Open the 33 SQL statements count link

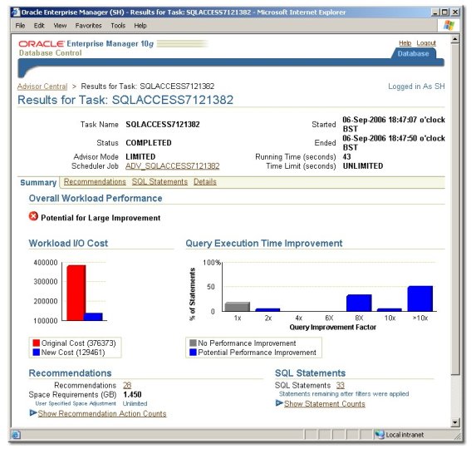point(341,385)
